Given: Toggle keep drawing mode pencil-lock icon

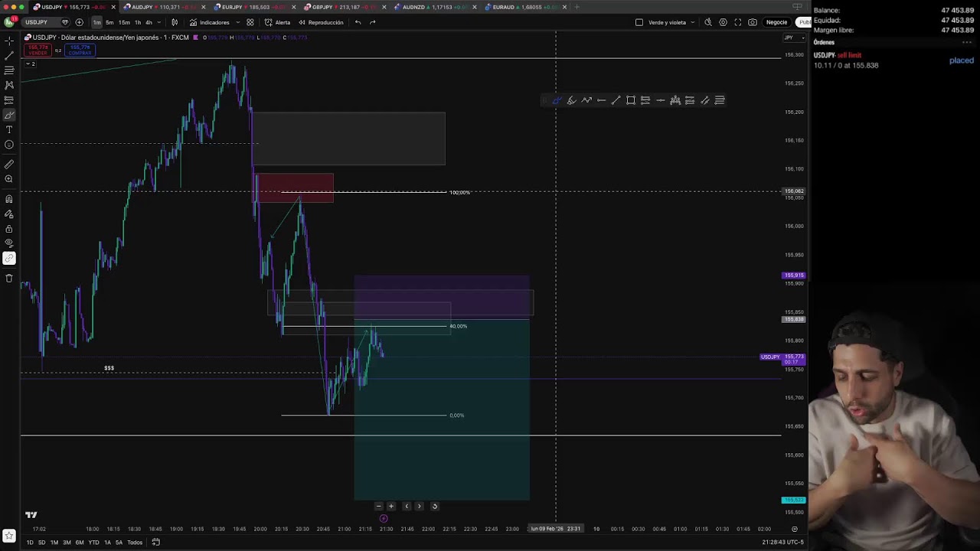Looking at the screenshot, I should pos(9,214).
